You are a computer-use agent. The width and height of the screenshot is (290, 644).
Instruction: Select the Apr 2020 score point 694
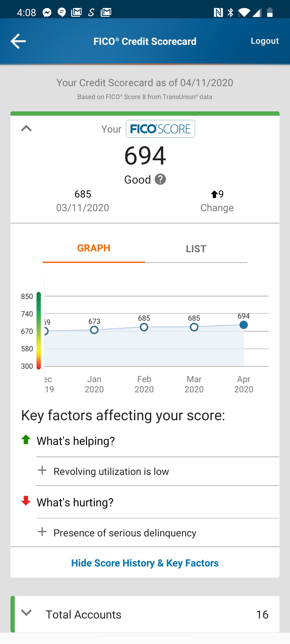pyautogui.click(x=244, y=325)
